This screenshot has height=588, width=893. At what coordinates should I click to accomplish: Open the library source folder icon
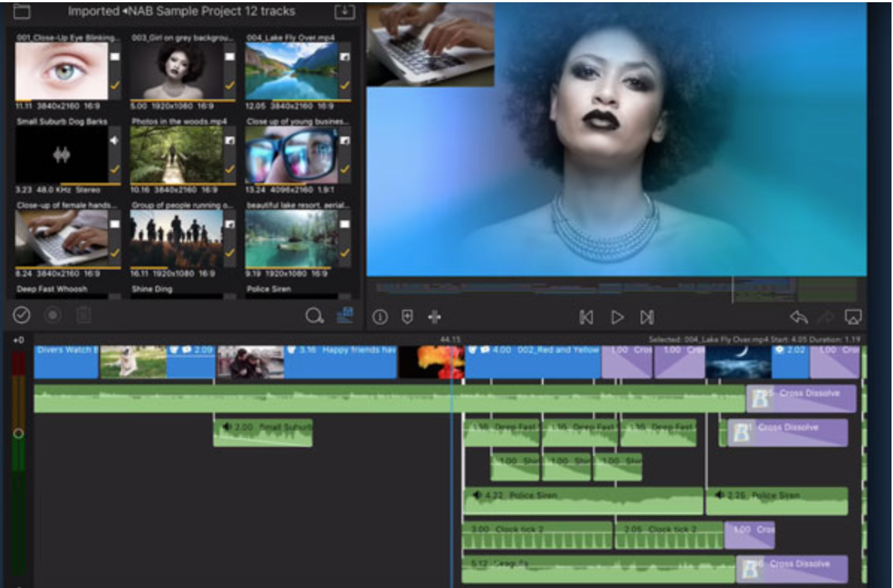(22, 11)
